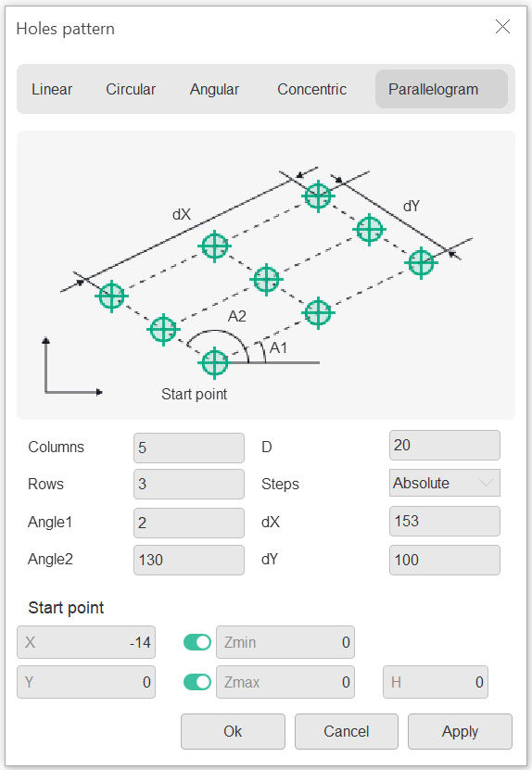The image size is (532, 770).
Task: Click the Start point X field
Action: 86,642
